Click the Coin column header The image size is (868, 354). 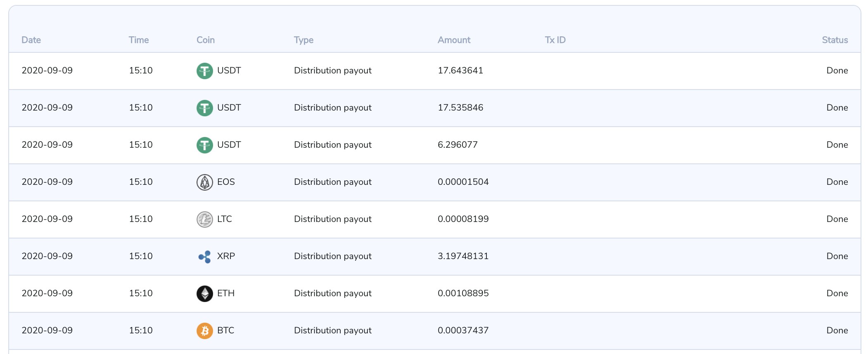pos(205,40)
